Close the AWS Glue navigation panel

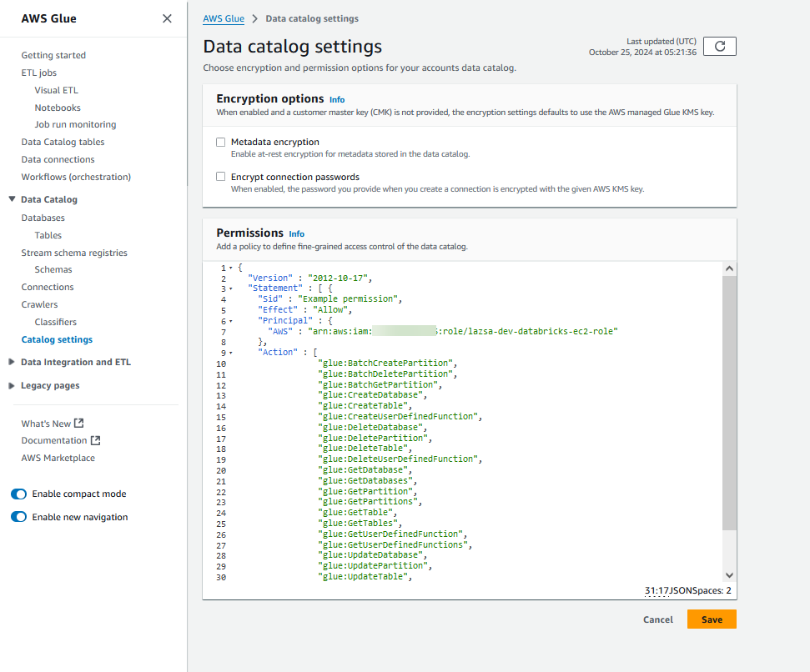coord(167,18)
